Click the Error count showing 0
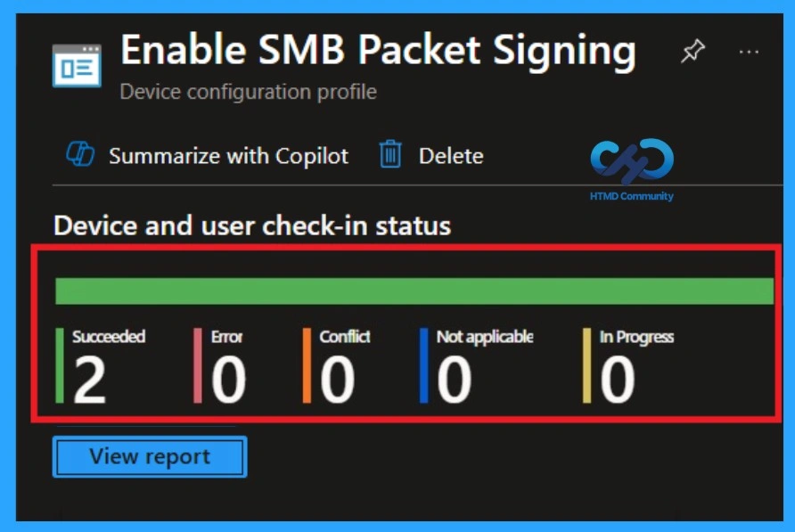The width and height of the screenshot is (795, 532). click(x=226, y=376)
